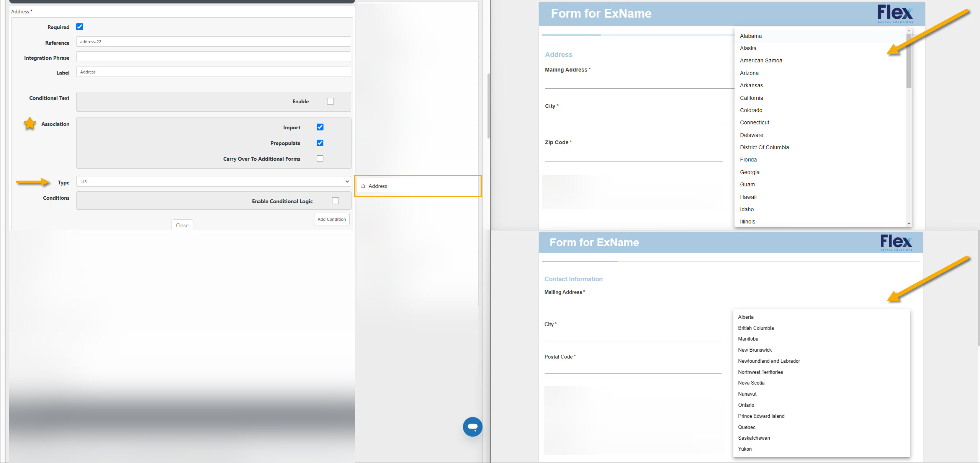Pick Guam from the list
The width and height of the screenshot is (980, 463).
820,184
